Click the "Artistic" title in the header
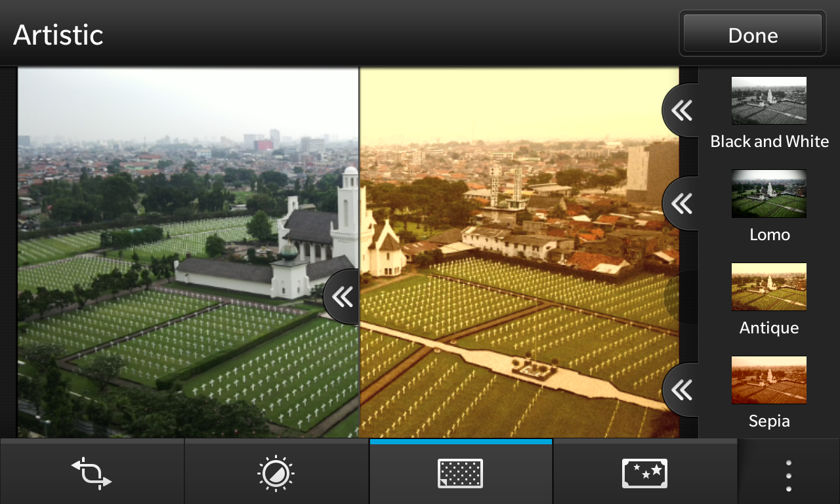Image resolution: width=840 pixels, height=504 pixels. click(58, 35)
